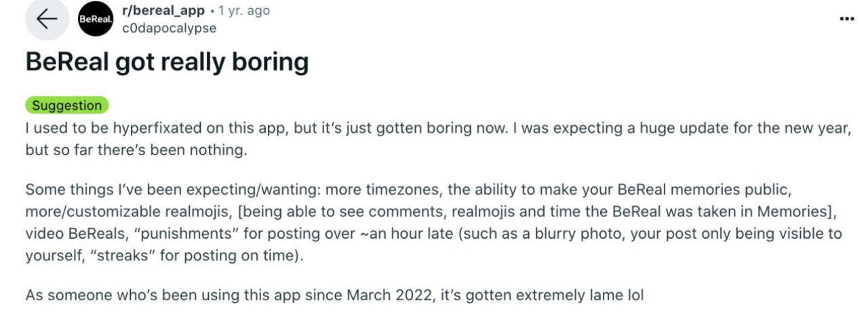Click the back arrow button
The height and width of the screenshot is (320, 868).
coord(47,20)
